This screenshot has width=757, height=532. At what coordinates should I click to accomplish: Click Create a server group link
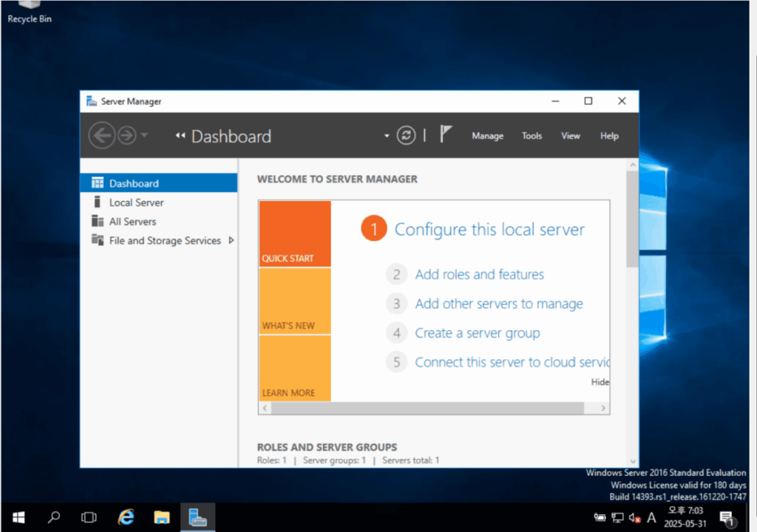(478, 333)
